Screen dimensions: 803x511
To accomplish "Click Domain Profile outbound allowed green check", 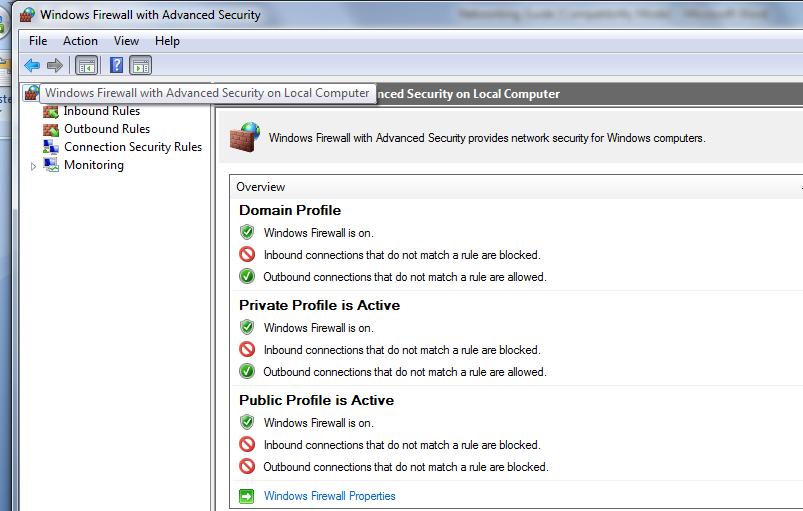I will (x=247, y=276).
